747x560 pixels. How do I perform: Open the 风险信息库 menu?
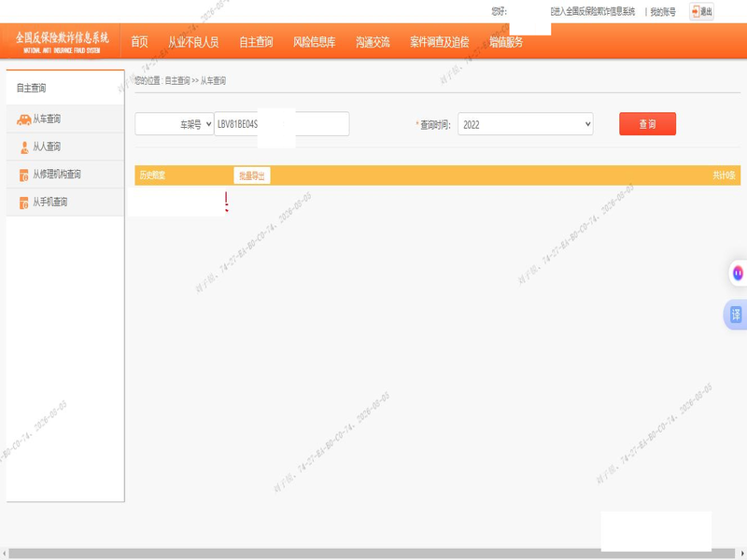314,42
